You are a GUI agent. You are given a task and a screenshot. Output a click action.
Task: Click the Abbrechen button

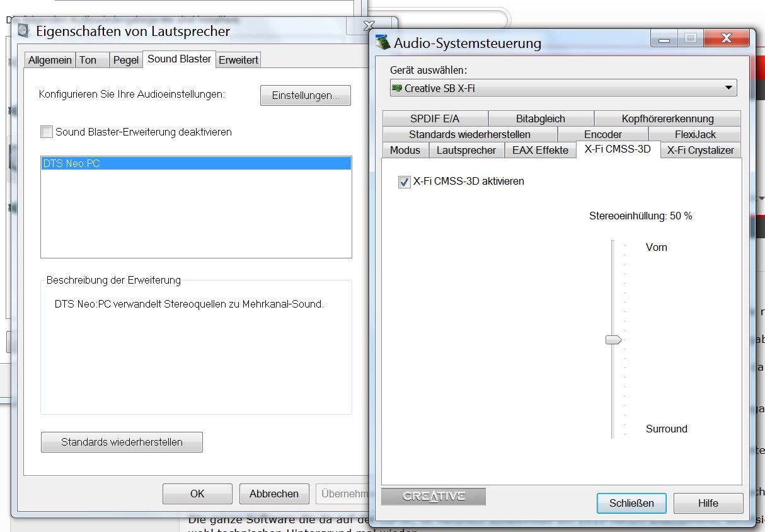point(274,494)
